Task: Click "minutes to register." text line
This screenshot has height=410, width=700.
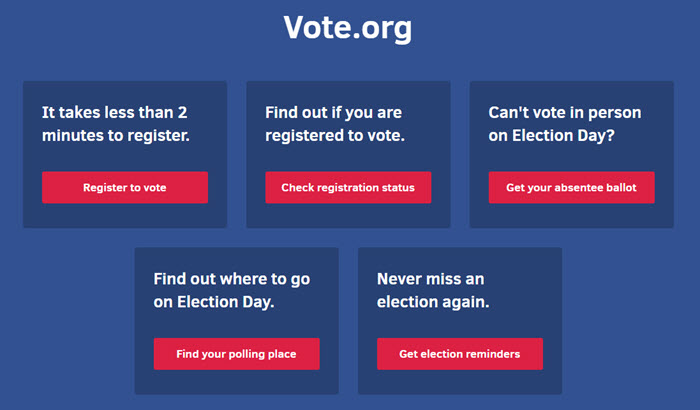Action: [x=115, y=135]
